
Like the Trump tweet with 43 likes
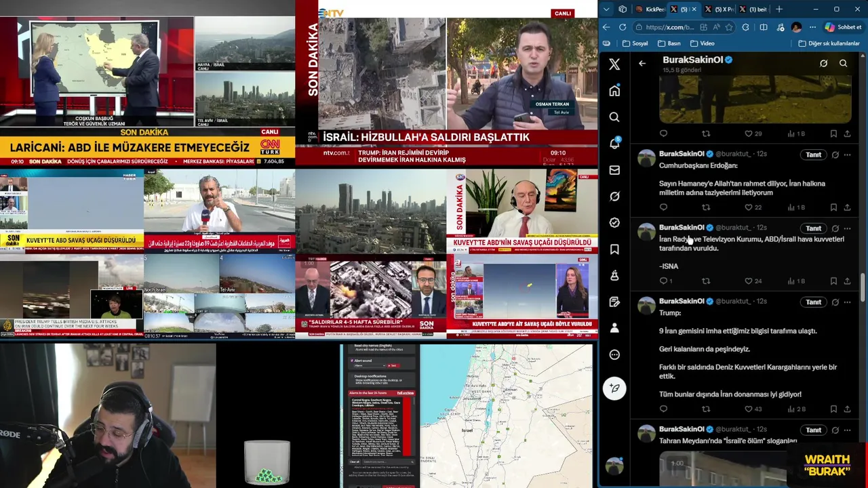[753, 409]
